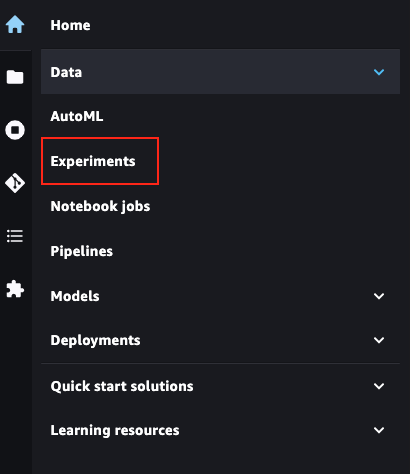Open the File Browser folder icon
The width and height of the screenshot is (410, 474).
click(x=15, y=77)
